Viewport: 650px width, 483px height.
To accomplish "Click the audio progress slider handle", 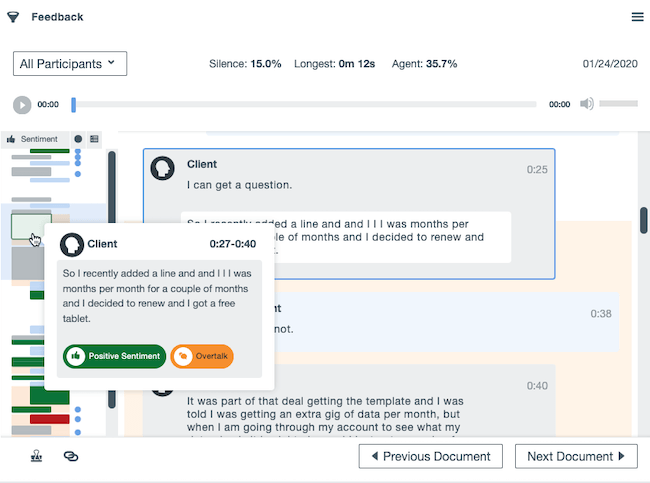I will coord(73,104).
